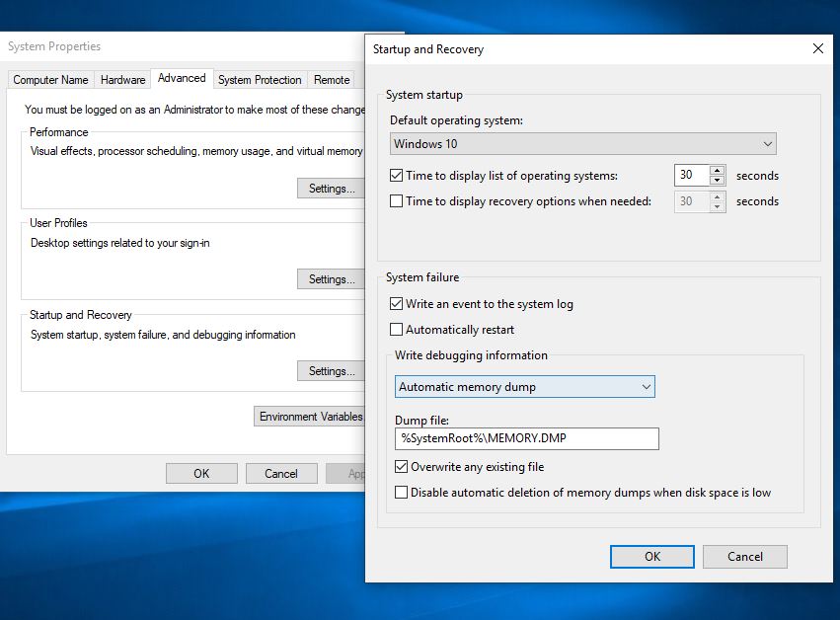The image size is (840, 620).
Task: Expand the Automatic memory dump dropdown
Action: (525, 387)
